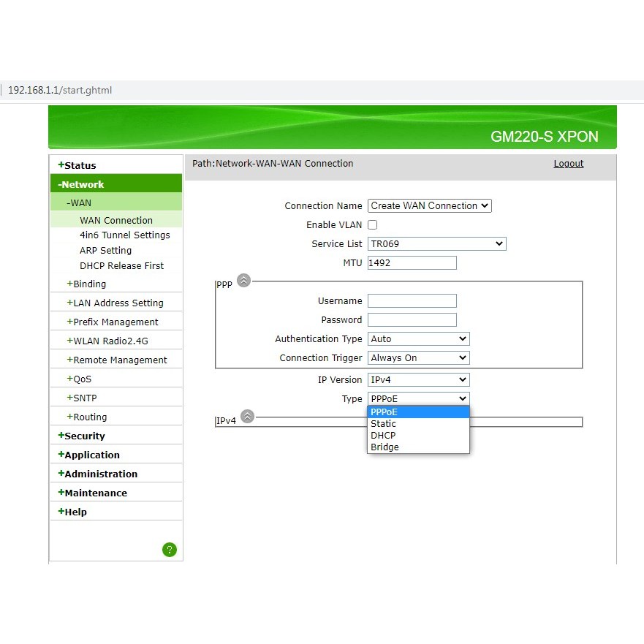Collapse the IPv4 section arrow icon
644x644 pixels.
(247, 417)
